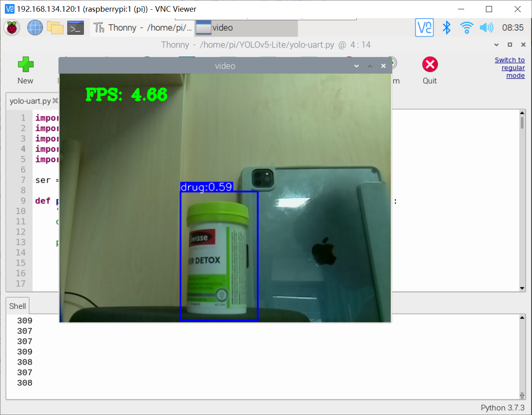Click the Shell scrollbar up arrow
This screenshot has width=532, height=415.
[x=522, y=318]
